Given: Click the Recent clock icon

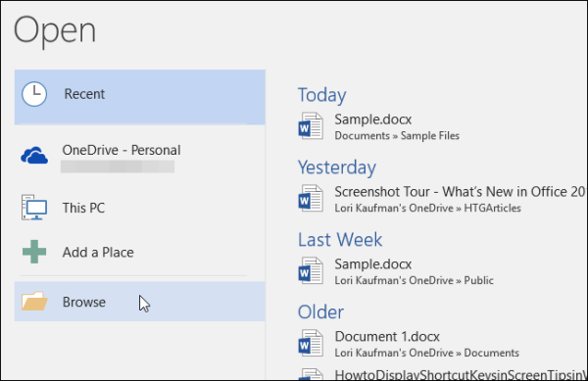Looking at the screenshot, I should click(x=34, y=94).
